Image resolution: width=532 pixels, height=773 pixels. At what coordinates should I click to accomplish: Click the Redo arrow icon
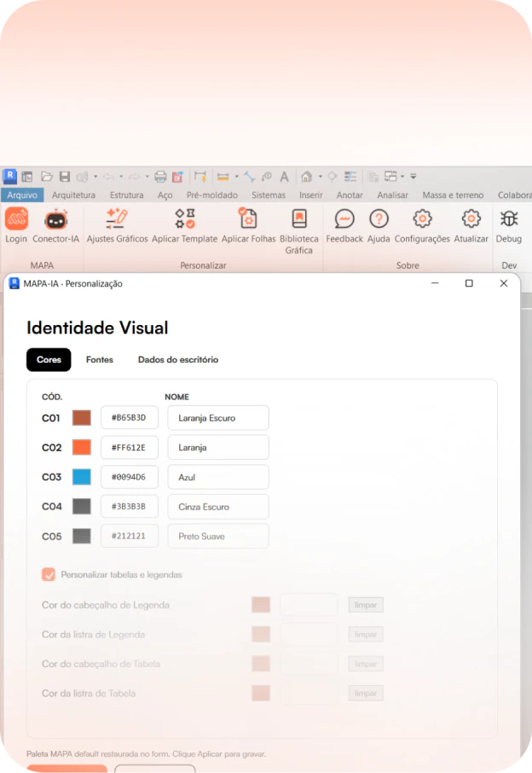(x=134, y=177)
